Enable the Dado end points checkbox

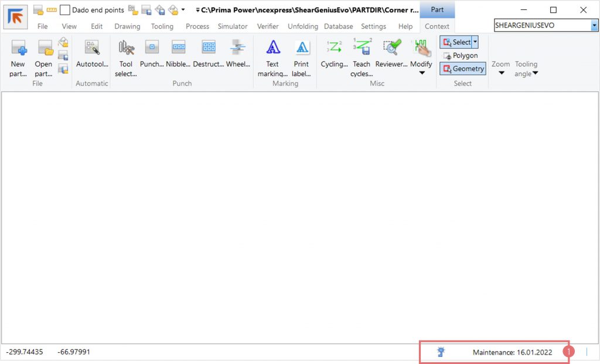coord(65,10)
